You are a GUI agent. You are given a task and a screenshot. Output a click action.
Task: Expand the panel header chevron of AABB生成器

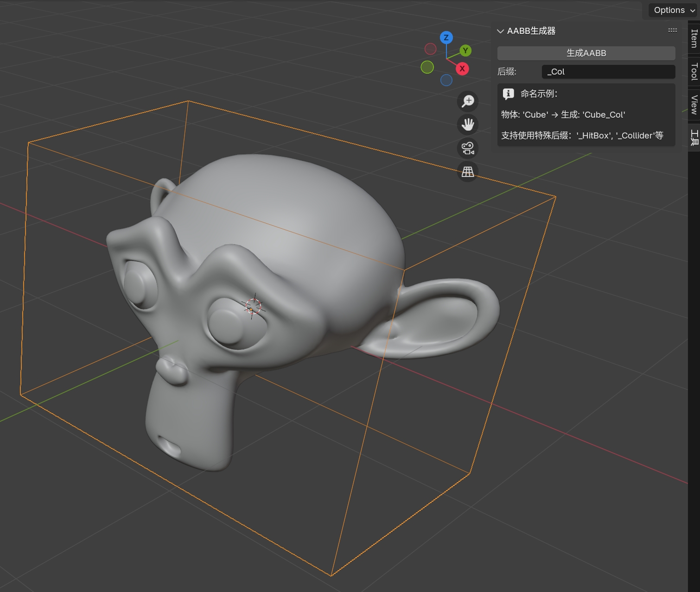click(x=500, y=31)
